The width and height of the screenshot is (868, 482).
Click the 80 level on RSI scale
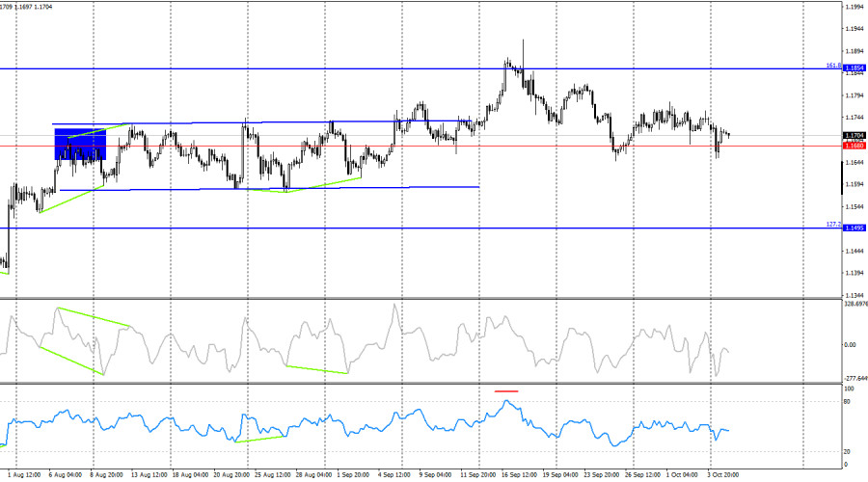pyautogui.click(x=847, y=401)
